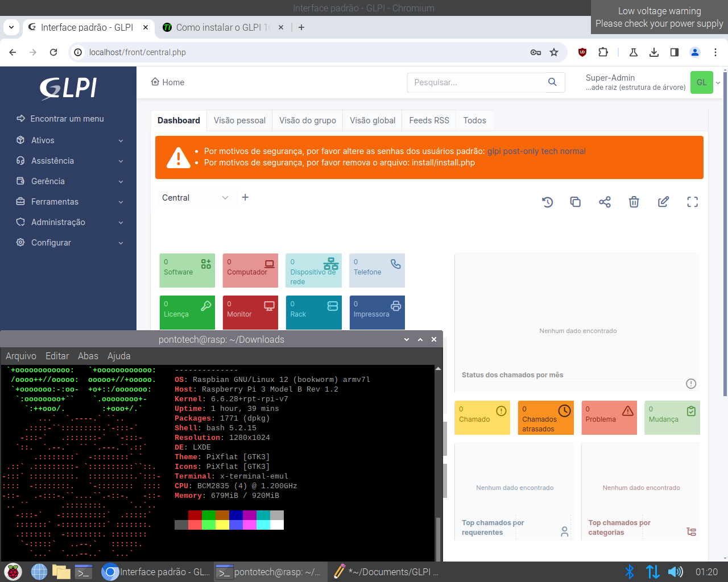The image size is (728, 582).
Task: Switch to the Feeds RSS tab
Action: click(429, 120)
